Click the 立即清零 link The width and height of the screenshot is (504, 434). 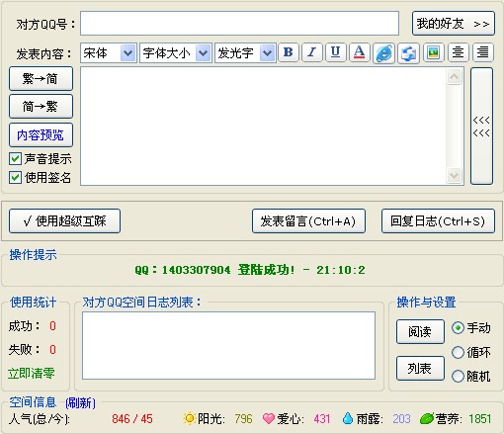[x=32, y=374]
